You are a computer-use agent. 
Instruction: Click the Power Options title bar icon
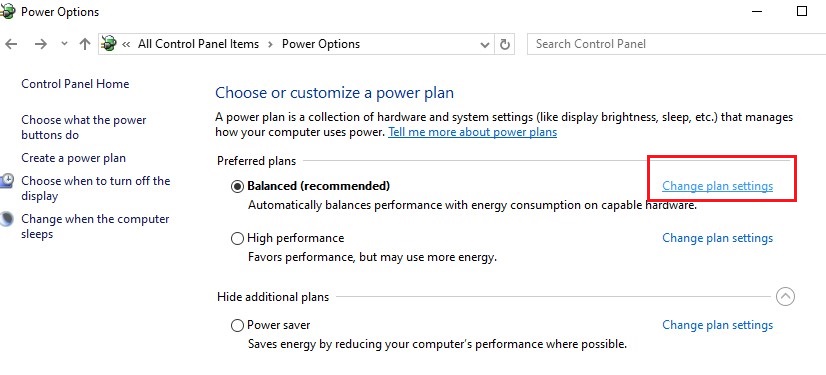[x=7, y=11]
